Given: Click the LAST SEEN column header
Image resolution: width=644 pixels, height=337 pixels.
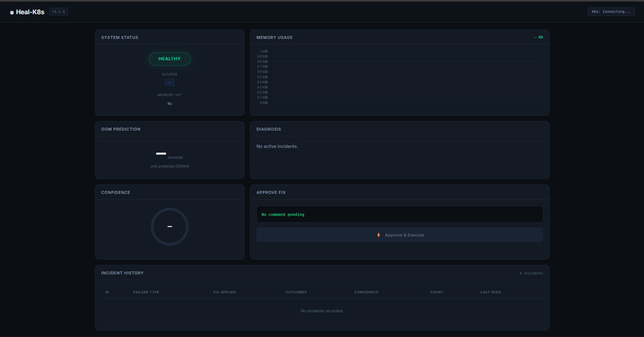Looking at the screenshot, I should [490, 292].
